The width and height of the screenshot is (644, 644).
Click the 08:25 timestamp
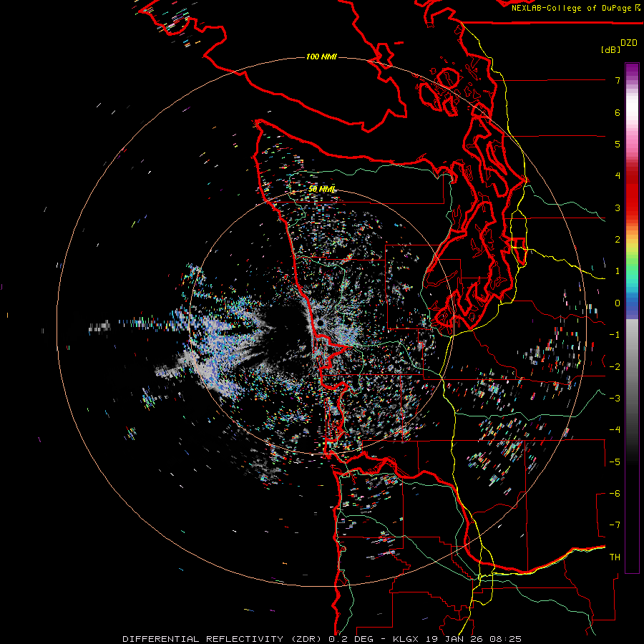[x=504, y=639]
